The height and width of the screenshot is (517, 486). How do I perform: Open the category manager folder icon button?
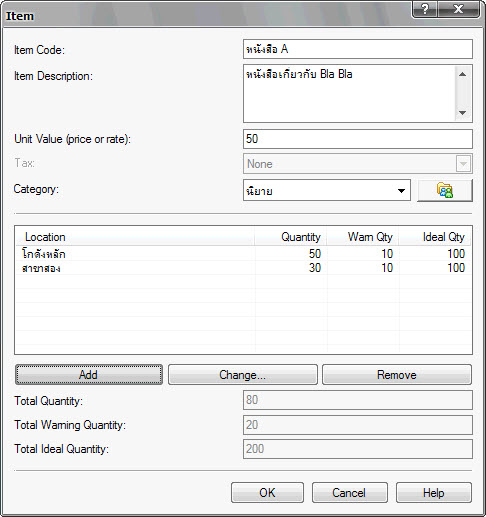[445, 190]
